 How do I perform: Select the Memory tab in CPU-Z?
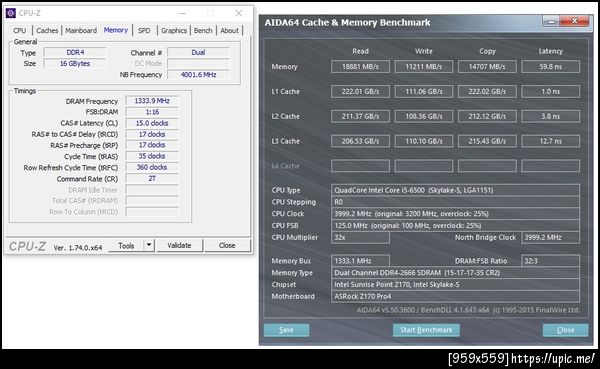click(116, 30)
